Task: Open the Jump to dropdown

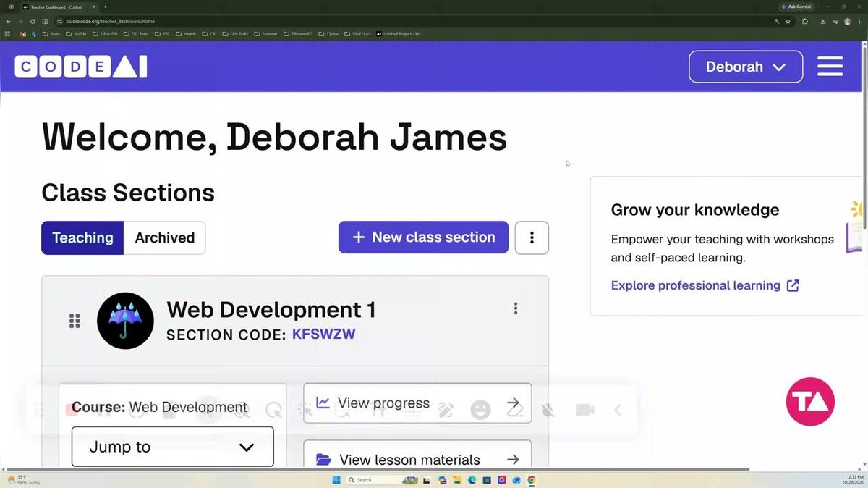Action: point(172,447)
